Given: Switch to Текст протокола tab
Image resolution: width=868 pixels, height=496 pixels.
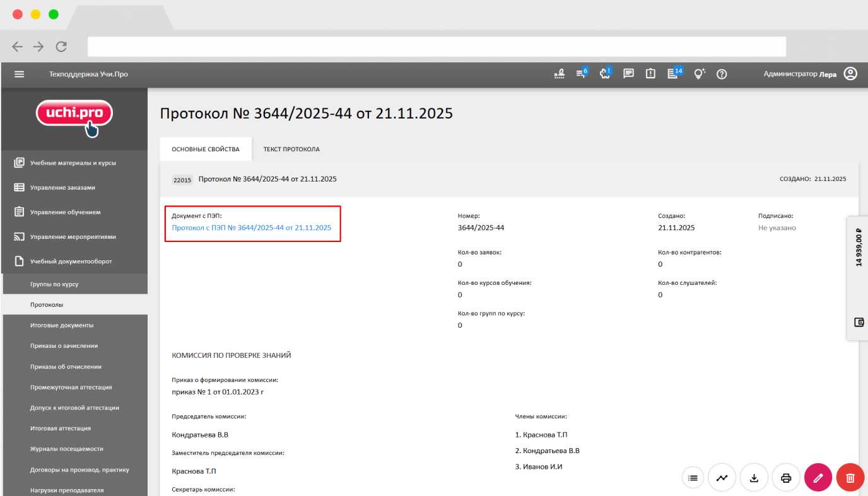Looking at the screenshot, I should 291,149.
